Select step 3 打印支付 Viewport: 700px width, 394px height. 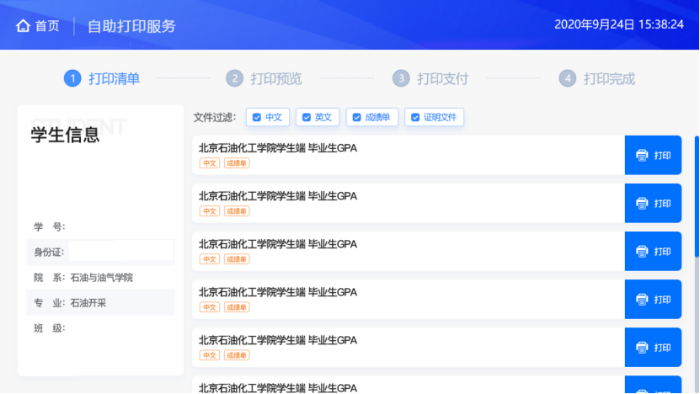[x=430, y=79]
